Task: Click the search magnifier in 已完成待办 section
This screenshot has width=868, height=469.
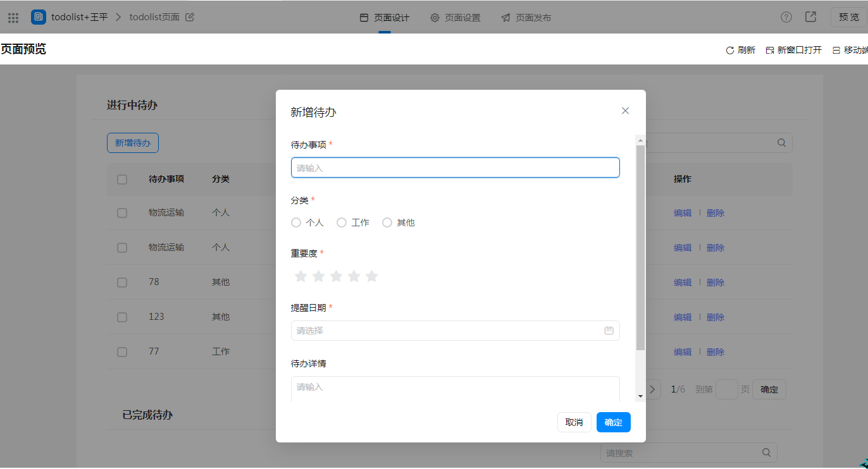Action: [766, 453]
